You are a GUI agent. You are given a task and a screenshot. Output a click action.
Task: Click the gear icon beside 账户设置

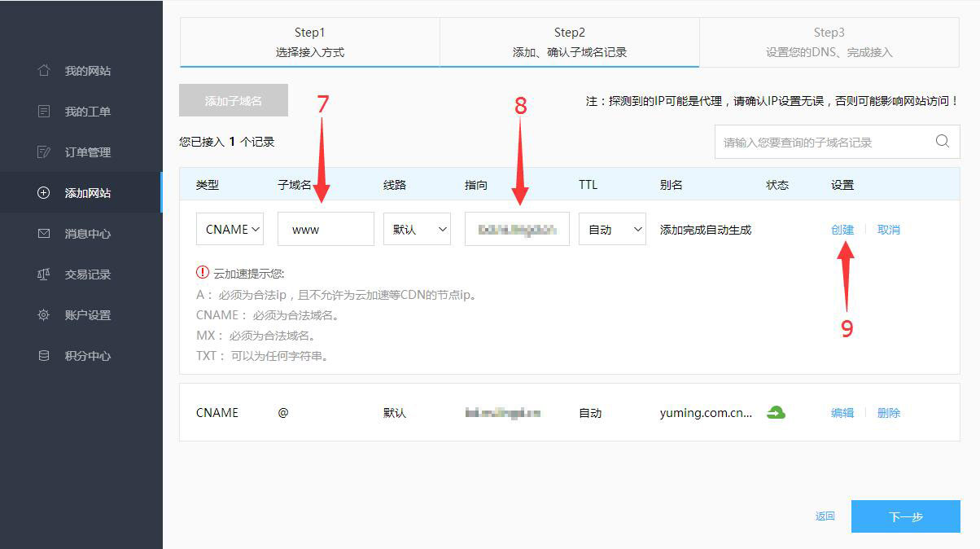pyautogui.click(x=44, y=315)
